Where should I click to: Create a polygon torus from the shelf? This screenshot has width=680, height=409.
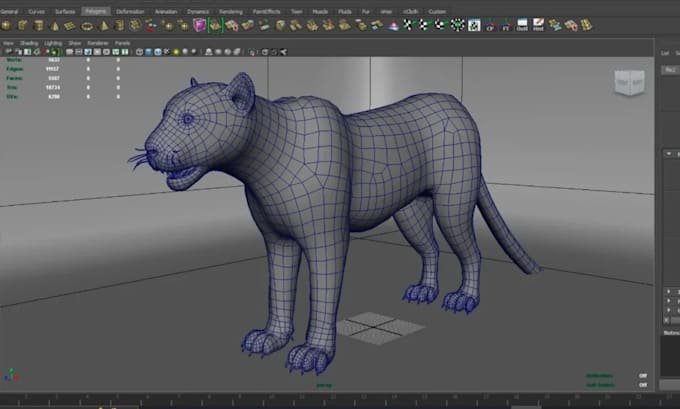pyautogui.click(x=87, y=26)
